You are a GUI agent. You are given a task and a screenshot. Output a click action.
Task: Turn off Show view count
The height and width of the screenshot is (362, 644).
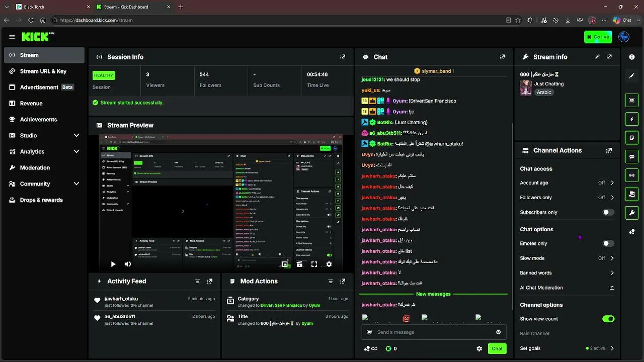(608, 319)
